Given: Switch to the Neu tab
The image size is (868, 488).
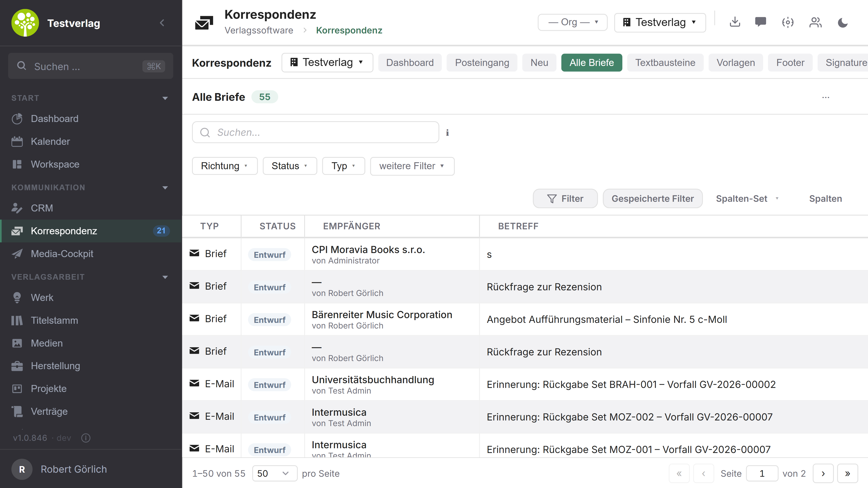Looking at the screenshot, I should (539, 63).
